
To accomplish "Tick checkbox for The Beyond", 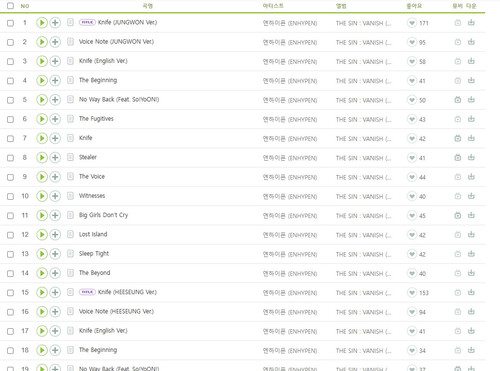I will pyautogui.click(x=10, y=273).
